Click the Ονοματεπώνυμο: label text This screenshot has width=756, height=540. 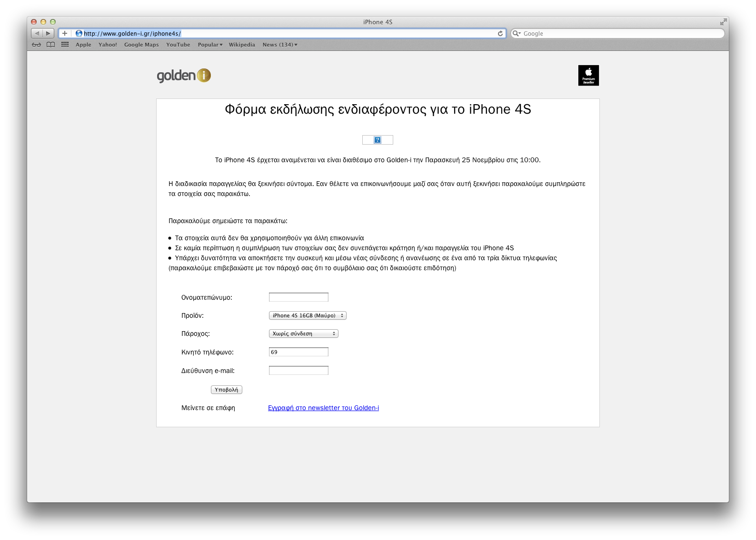click(207, 297)
